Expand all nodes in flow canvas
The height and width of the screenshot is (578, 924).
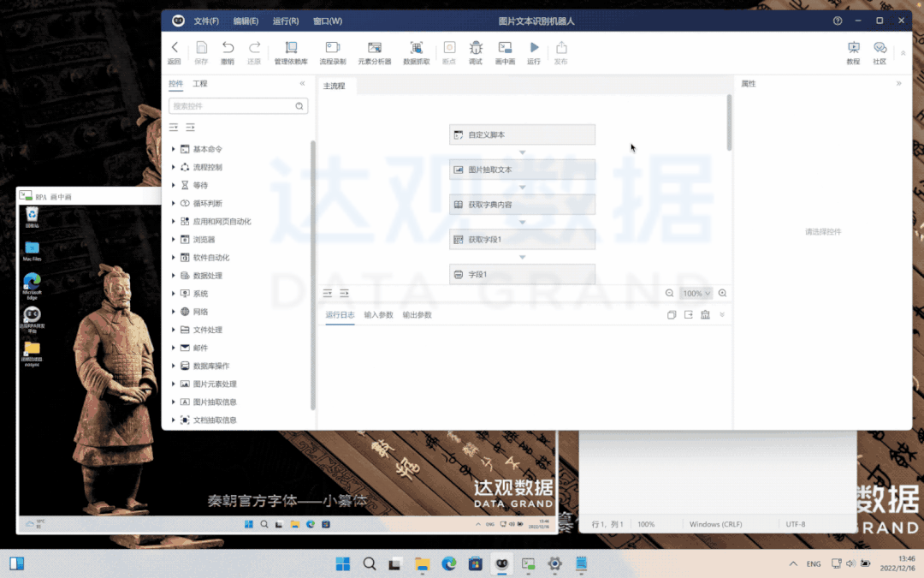point(328,293)
